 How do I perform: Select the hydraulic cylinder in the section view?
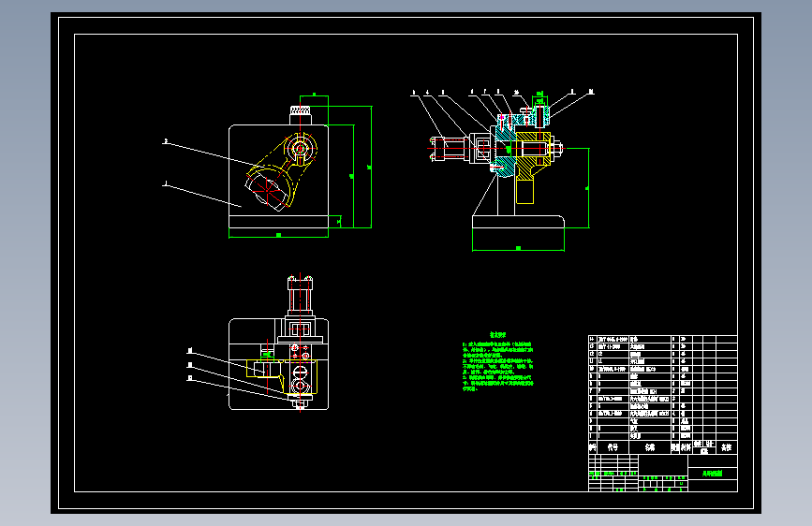[450, 149]
